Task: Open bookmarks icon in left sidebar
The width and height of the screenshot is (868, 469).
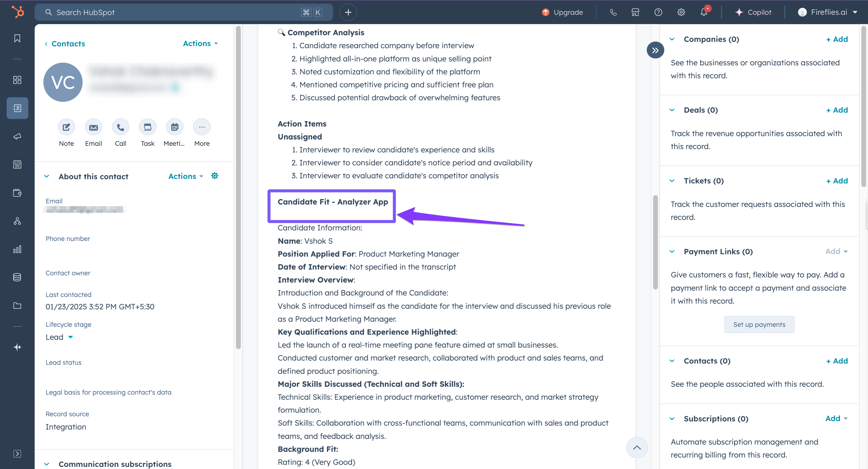Action: click(x=17, y=38)
